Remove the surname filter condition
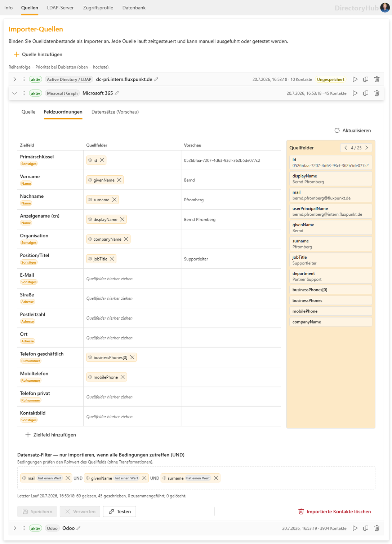392x544 pixels. point(216,478)
